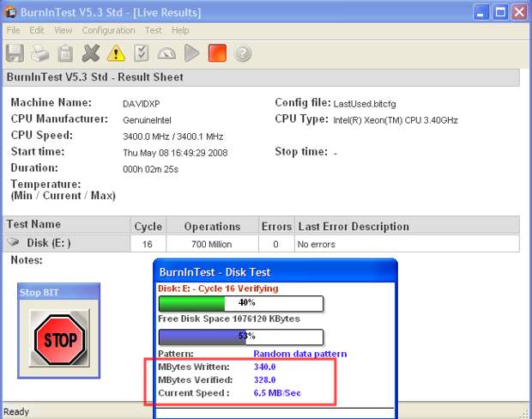This screenshot has width=532, height=419.
Task: Click the clipboard copy icon
Action: point(65,53)
